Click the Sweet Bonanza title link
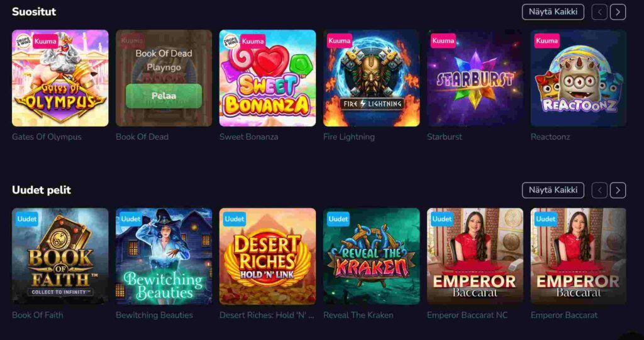The height and width of the screenshot is (340, 644). (249, 137)
